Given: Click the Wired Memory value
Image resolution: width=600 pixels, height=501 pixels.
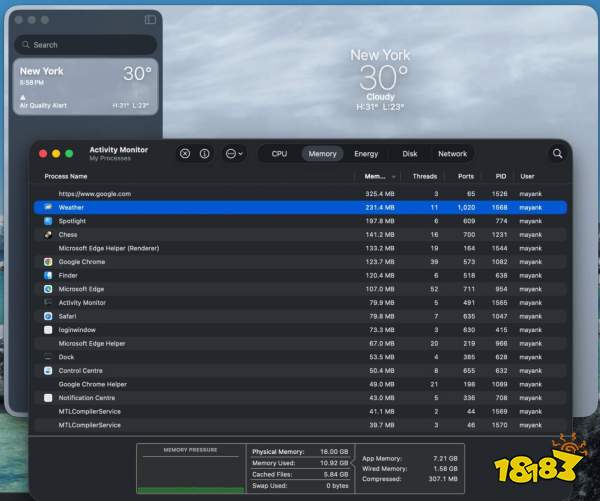Looking at the screenshot, I should (445, 469).
